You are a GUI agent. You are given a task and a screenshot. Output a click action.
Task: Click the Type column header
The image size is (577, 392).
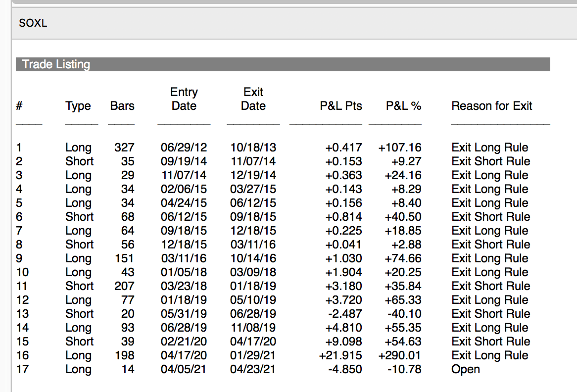point(78,106)
